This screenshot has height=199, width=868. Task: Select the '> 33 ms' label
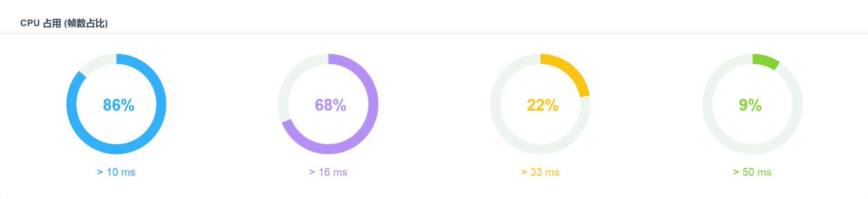coord(540,172)
